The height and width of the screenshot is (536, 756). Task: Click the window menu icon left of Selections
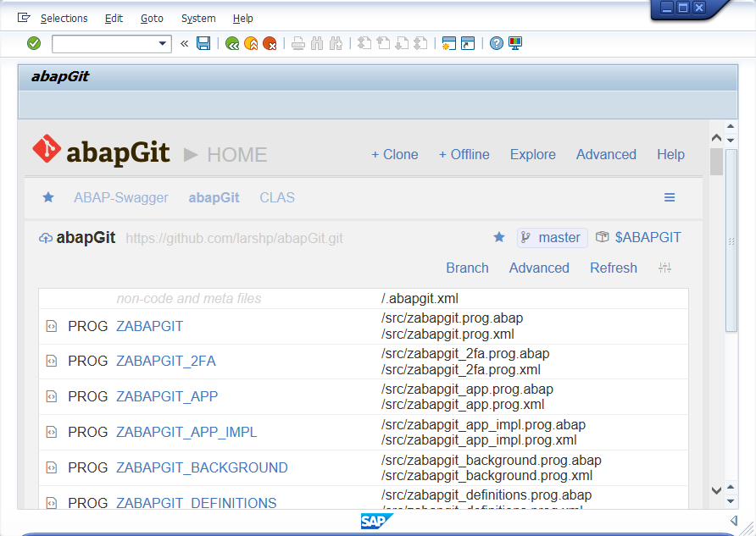point(24,18)
